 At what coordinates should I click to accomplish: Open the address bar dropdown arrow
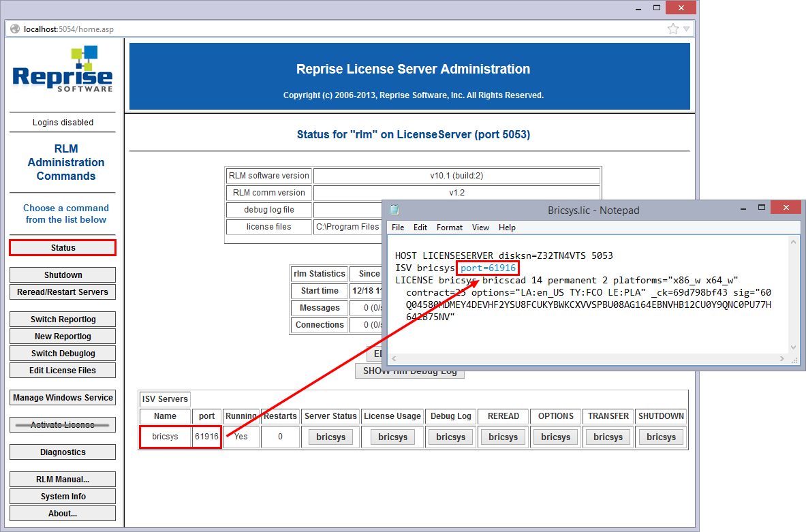coord(686,29)
